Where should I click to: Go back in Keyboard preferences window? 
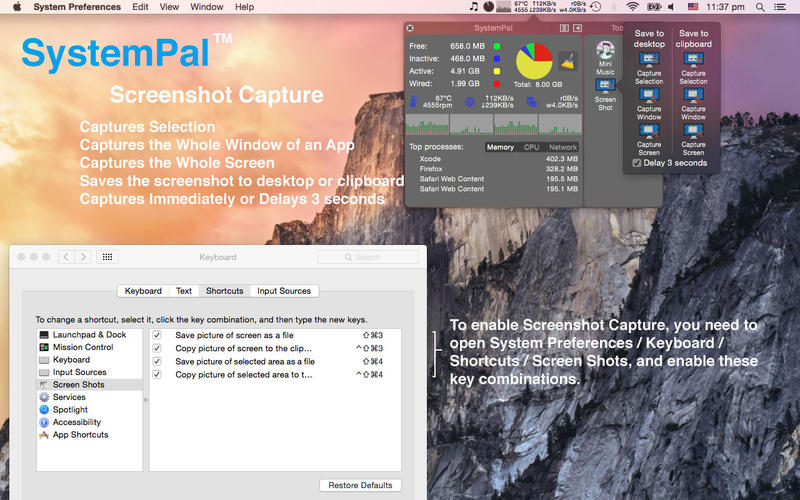[66, 257]
